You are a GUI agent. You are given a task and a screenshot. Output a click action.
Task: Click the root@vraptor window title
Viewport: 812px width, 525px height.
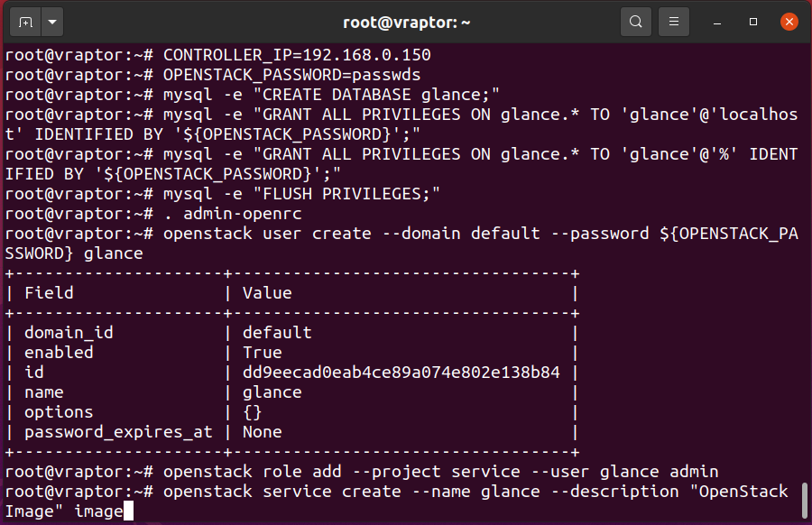pos(407,23)
